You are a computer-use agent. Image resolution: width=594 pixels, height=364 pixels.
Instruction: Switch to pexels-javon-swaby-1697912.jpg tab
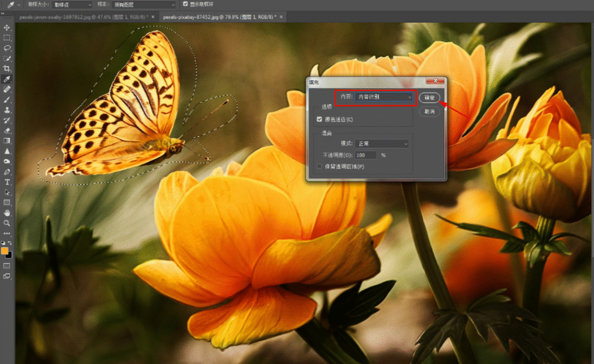click(83, 17)
